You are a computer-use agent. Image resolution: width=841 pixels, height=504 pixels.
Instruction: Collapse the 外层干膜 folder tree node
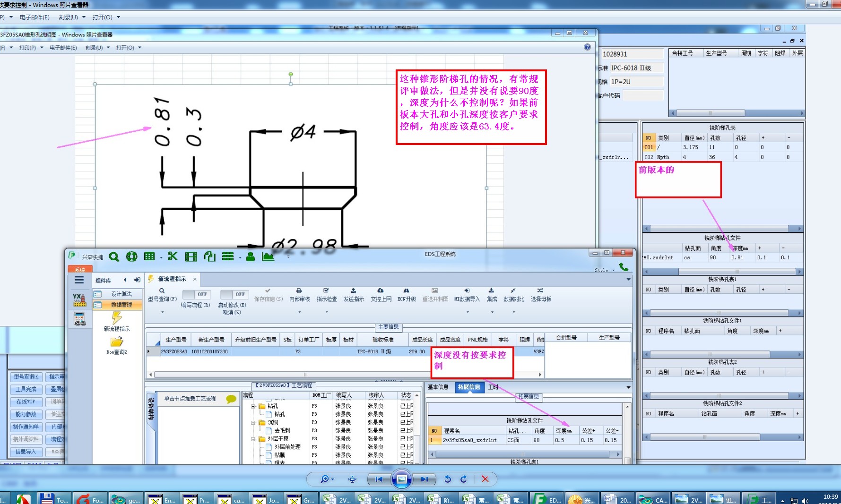pos(253,439)
